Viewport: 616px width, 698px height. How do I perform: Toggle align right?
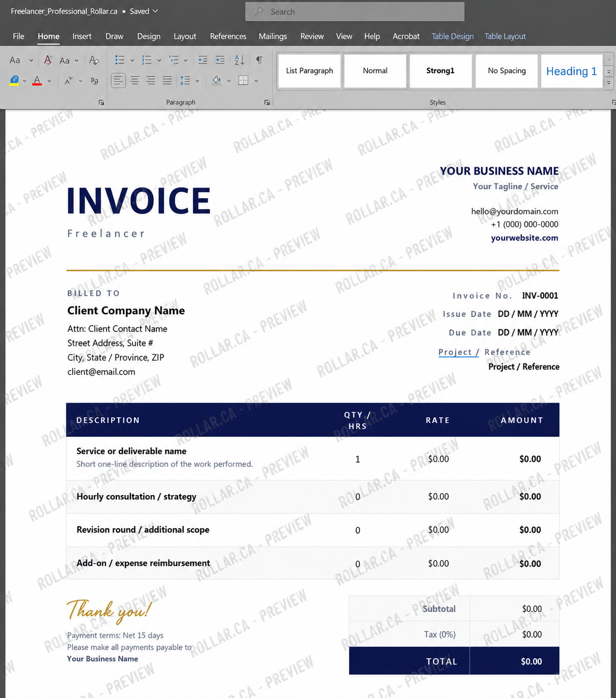(151, 81)
